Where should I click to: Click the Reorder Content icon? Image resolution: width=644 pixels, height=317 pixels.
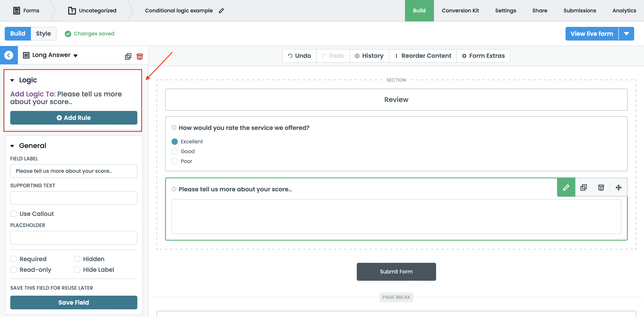coord(396,55)
